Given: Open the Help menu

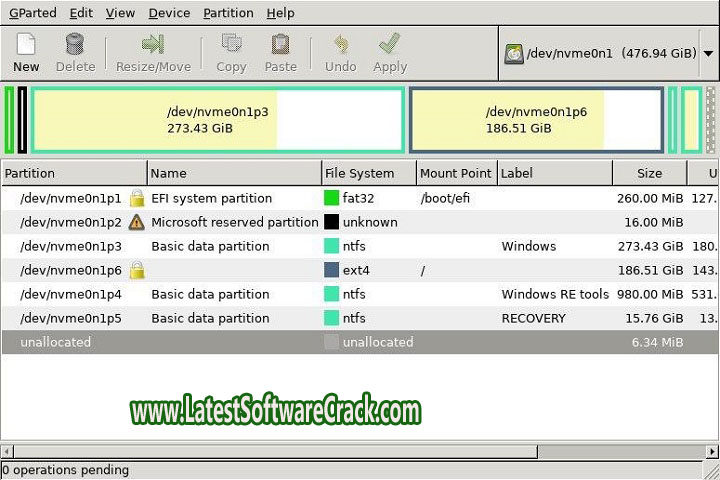Looking at the screenshot, I should click(280, 13).
